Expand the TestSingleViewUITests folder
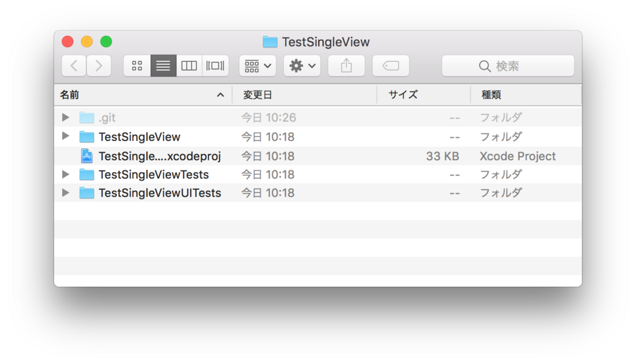 [65, 193]
